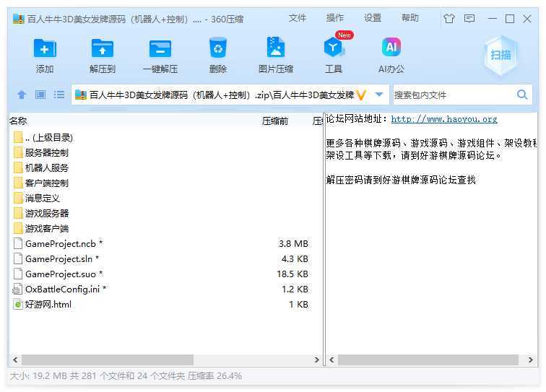Switch to the list view mode
The height and width of the screenshot is (392, 546).
[59, 95]
